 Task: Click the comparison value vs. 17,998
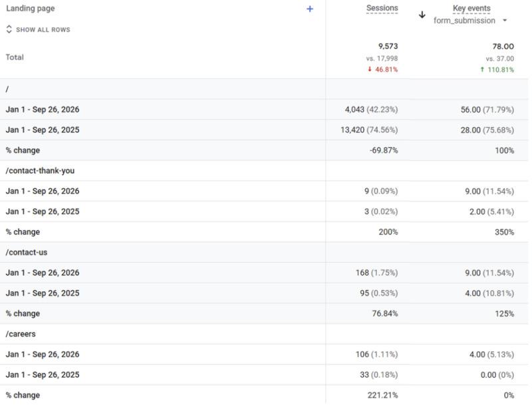pyautogui.click(x=382, y=59)
